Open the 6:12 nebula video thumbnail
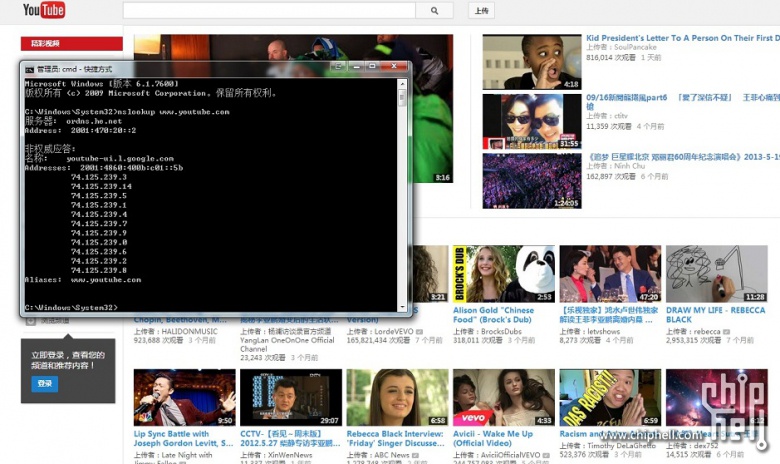Screen dimensions: 780x464 point(717,397)
